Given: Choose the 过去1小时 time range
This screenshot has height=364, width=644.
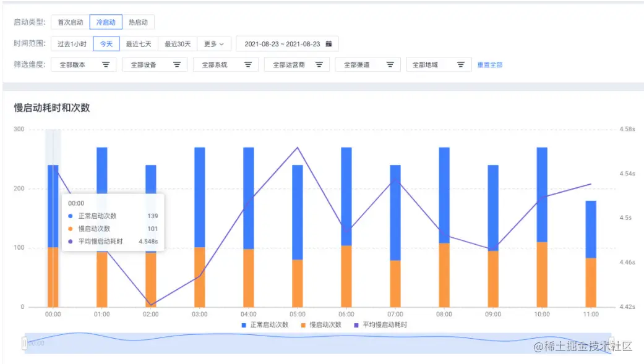Looking at the screenshot, I should (x=72, y=44).
